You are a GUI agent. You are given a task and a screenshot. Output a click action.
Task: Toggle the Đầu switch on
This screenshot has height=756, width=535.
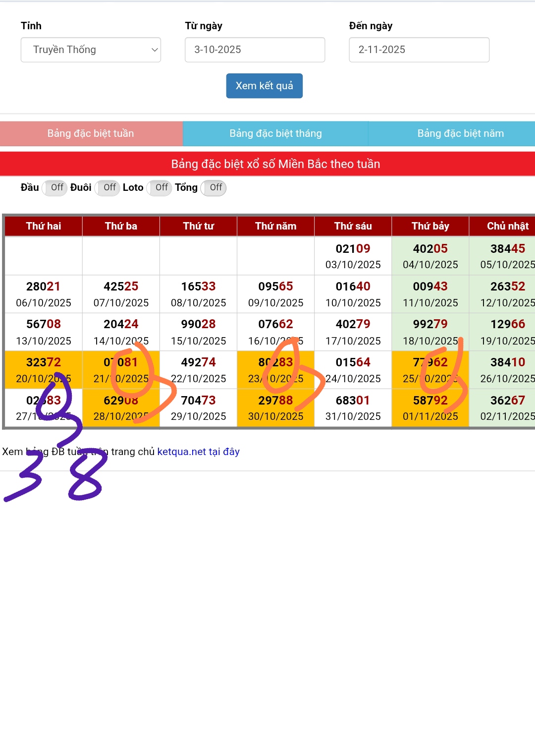(x=55, y=187)
